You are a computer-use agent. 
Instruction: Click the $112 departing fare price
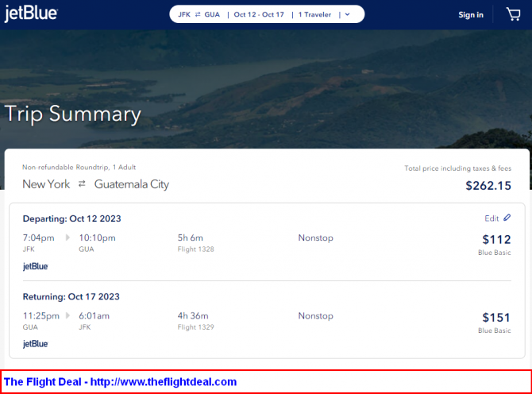pyautogui.click(x=496, y=240)
